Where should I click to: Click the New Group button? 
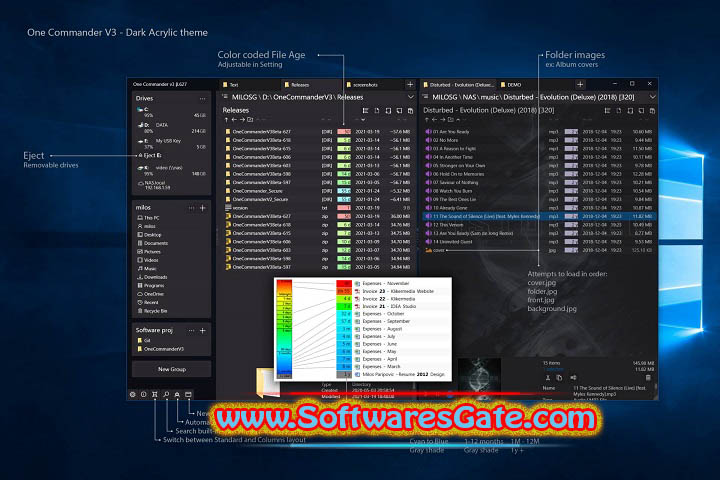click(172, 369)
